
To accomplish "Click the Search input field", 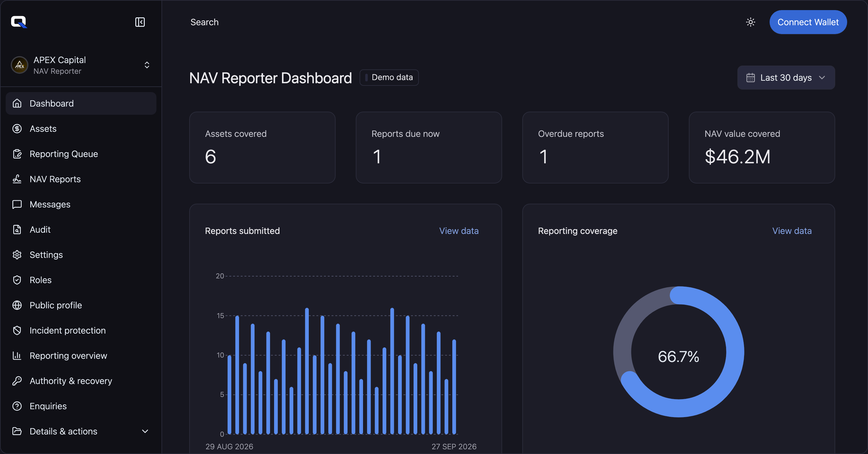I will coord(204,22).
